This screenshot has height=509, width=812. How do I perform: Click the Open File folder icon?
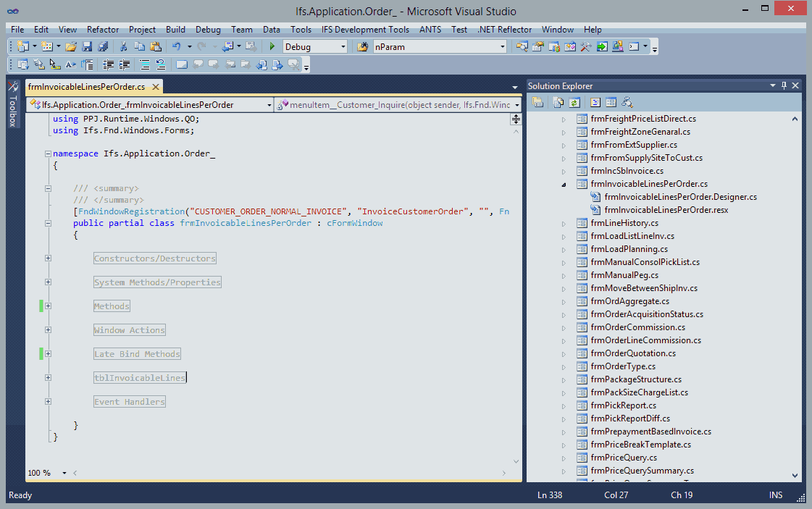coord(71,46)
